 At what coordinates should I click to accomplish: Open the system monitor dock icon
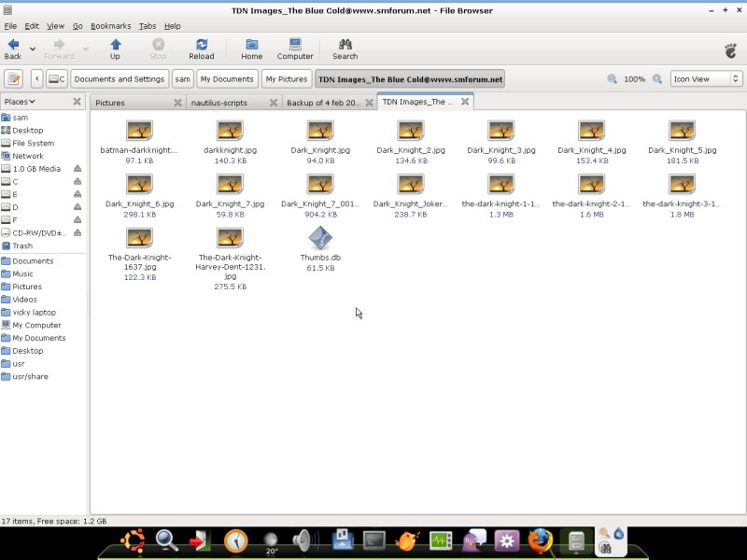441,541
